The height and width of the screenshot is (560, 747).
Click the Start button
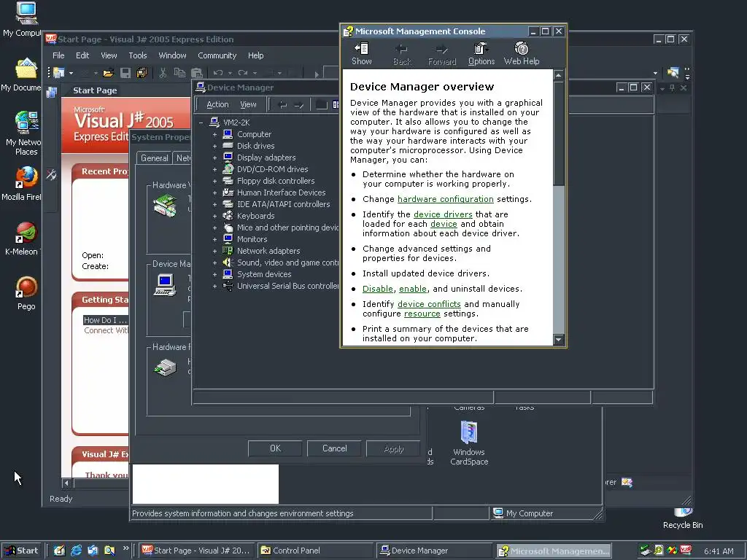(x=21, y=551)
